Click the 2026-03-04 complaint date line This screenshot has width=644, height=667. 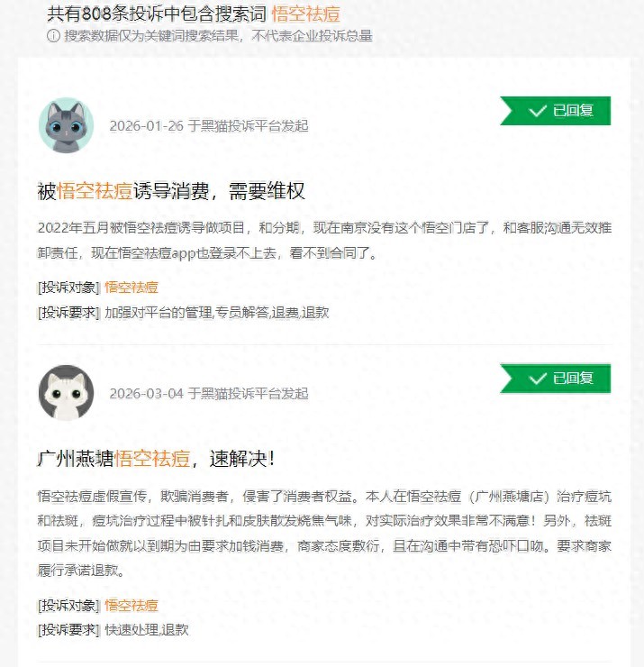tap(209, 394)
